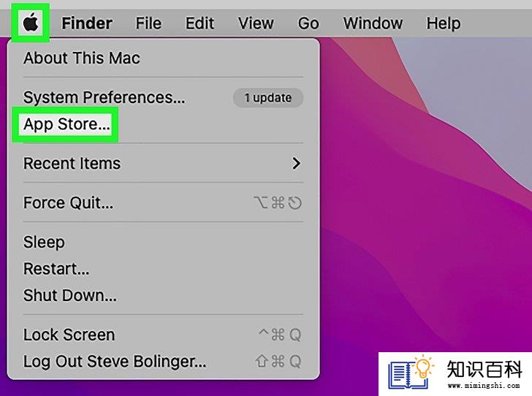Open the File menu

(x=148, y=23)
